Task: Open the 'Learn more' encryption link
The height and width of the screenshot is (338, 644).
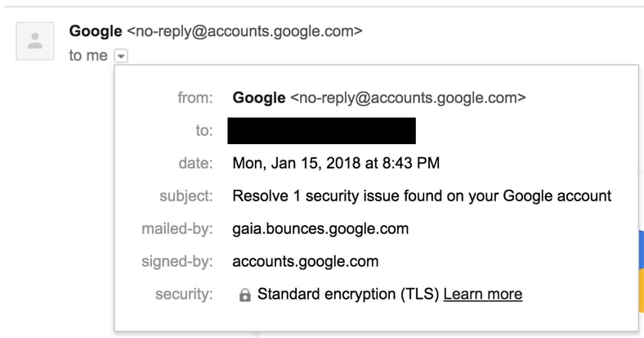Action: pyautogui.click(x=482, y=294)
